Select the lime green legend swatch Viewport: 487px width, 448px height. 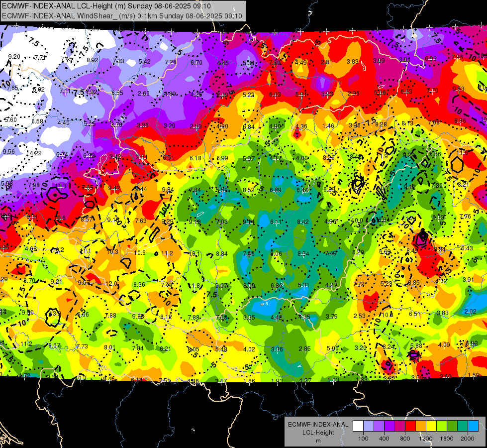[442, 426]
